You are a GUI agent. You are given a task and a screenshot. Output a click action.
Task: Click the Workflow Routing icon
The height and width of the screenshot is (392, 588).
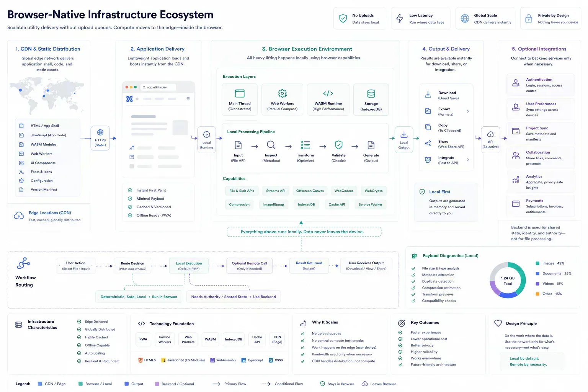24,263
